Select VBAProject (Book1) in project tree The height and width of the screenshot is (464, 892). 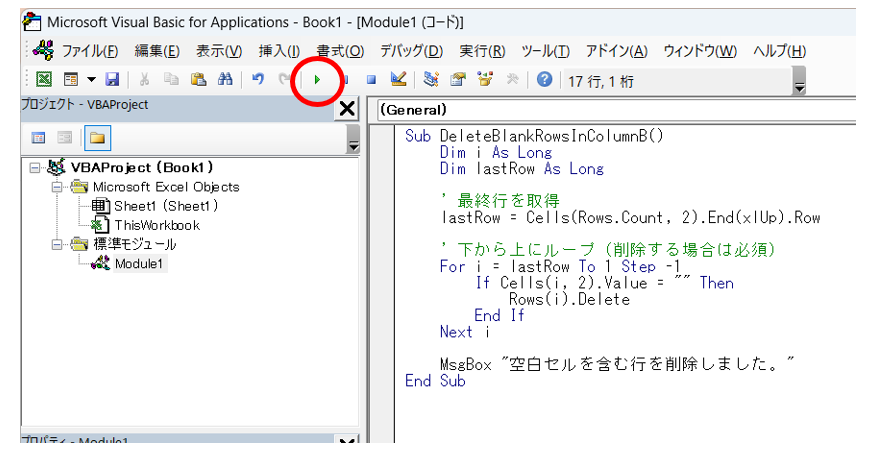[x=142, y=168]
